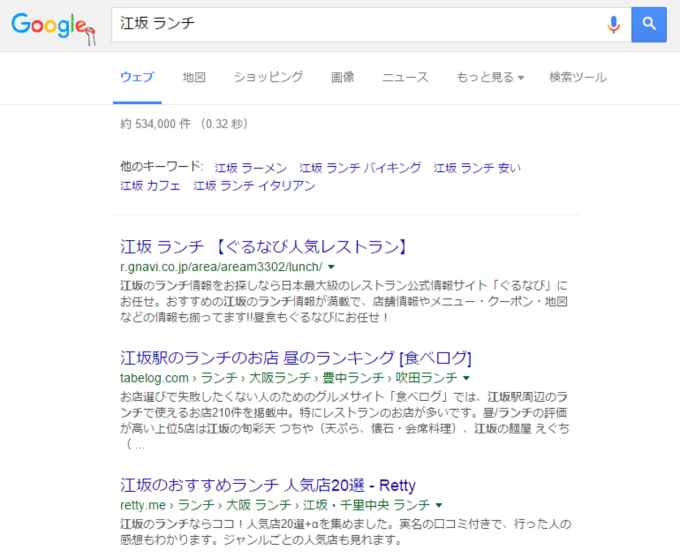The height and width of the screenshot is (558, 680).
Task: Click related keyword 江坂 ランチ バイキング
Action: pyautogui.click(x=360, y=168)
